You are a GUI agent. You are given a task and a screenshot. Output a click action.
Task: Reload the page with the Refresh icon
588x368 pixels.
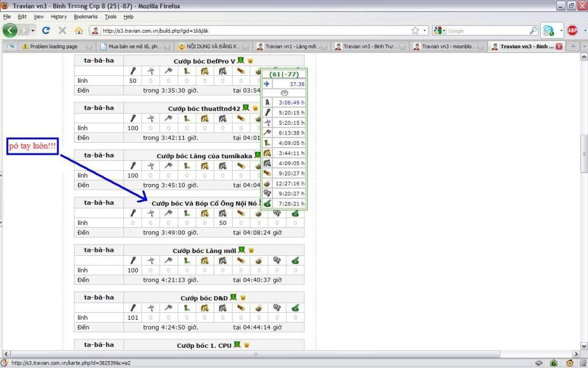pos(46,30)
